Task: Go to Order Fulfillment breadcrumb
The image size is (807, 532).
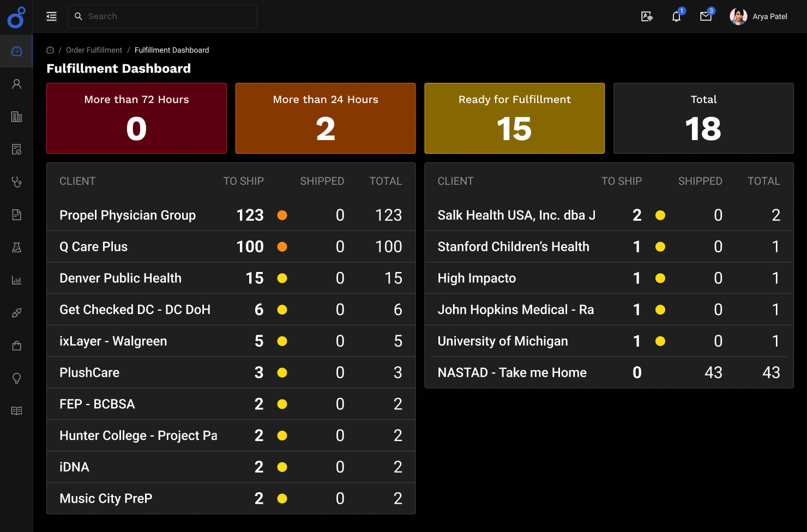Action: [94, 50]
